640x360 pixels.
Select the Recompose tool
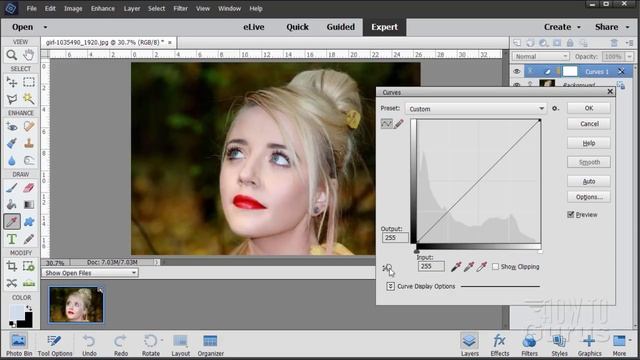click(x=29, y=266)
